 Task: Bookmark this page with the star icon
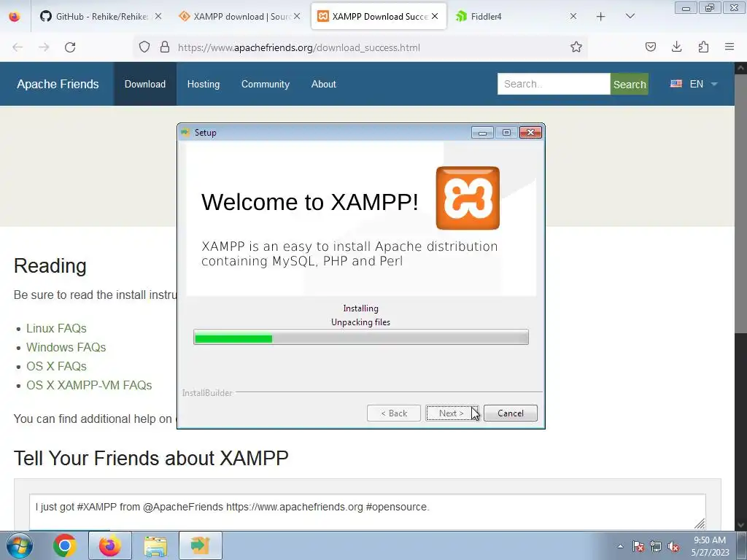click(x=576, y=47)
